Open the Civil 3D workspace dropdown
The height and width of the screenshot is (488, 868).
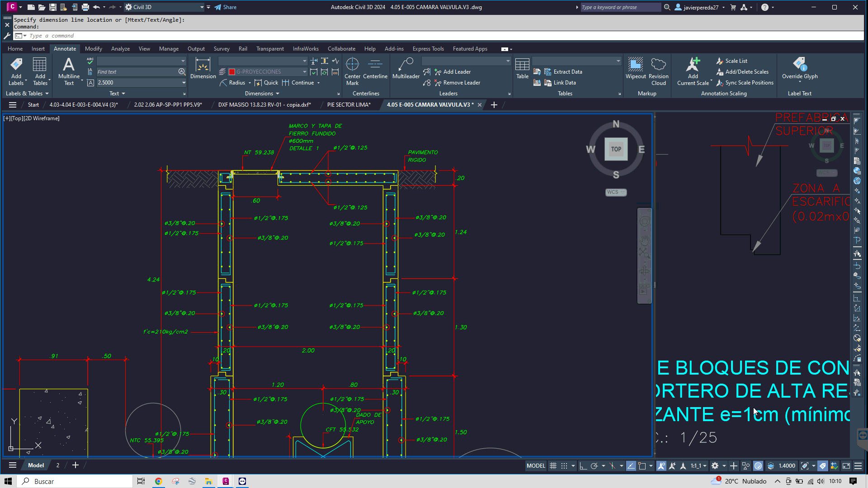tap(202, 7)
